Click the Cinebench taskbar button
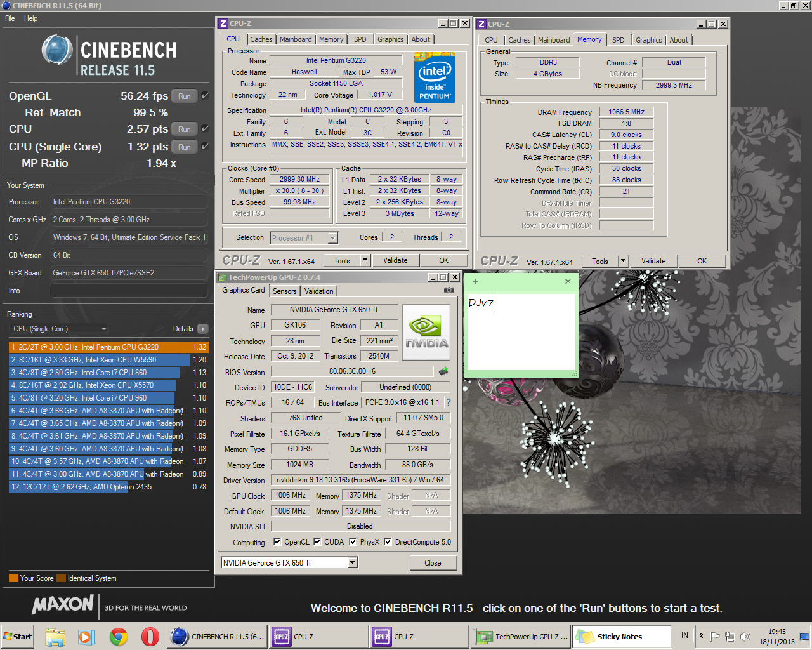 pos(218,637)
